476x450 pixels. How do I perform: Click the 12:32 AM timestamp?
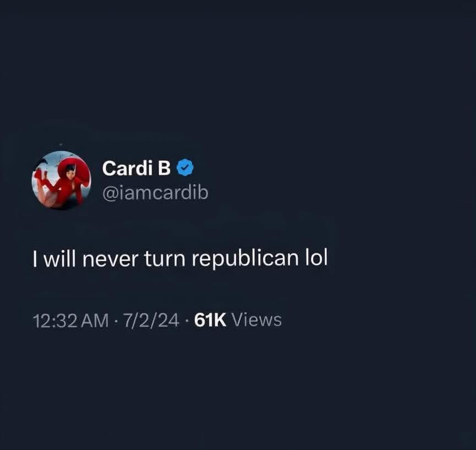point(71,321)
